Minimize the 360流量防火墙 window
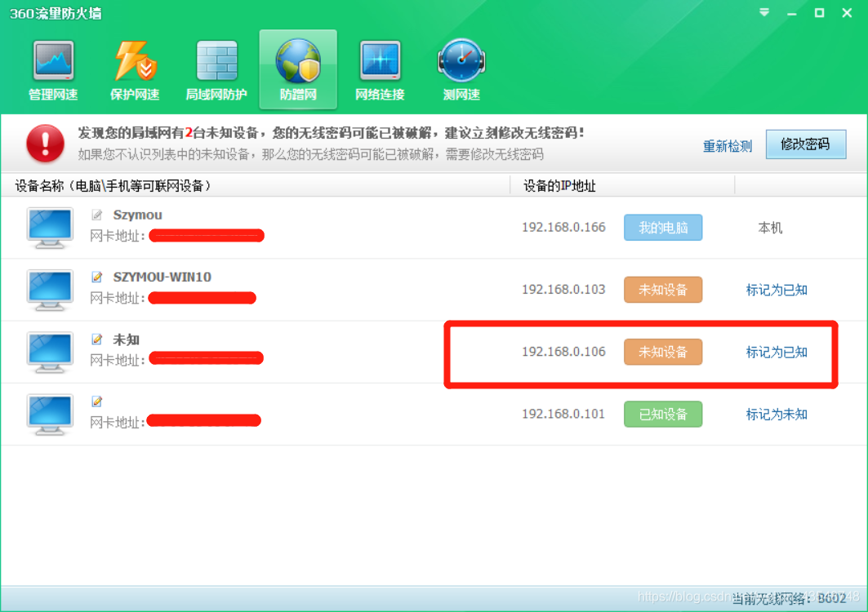Image resolution: width=868 pixels, height=612 pixels. pyautogui.click(x=792, y=13)
